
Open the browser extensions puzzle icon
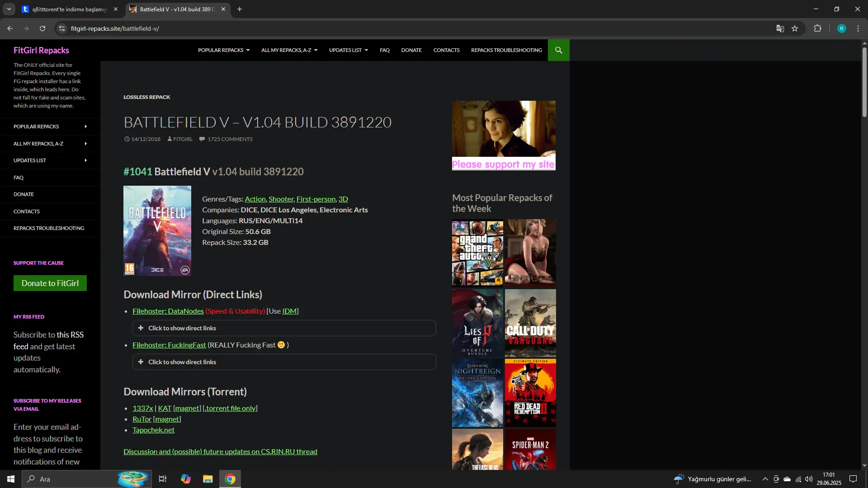click(x=817, y=28)
